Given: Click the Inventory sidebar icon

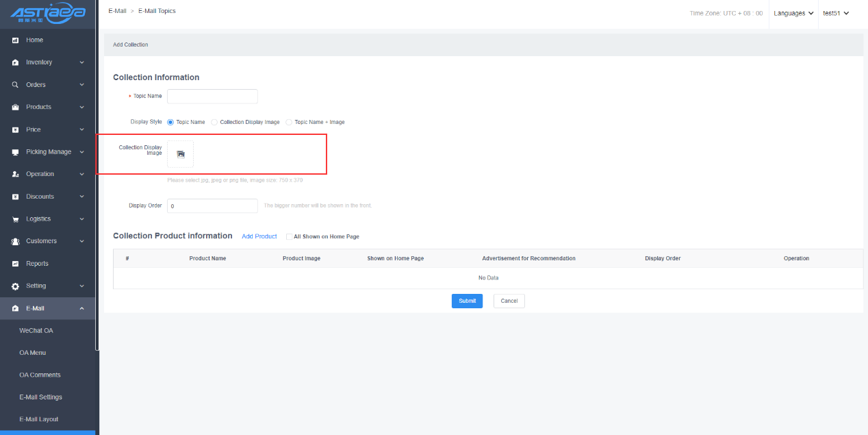Looking at the screenshot, I should (15, 62).
